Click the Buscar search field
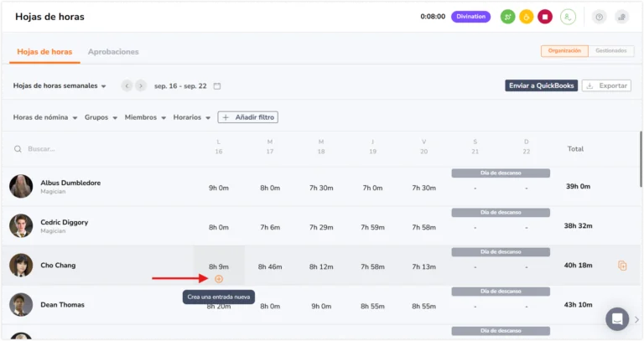 (99, 149)
